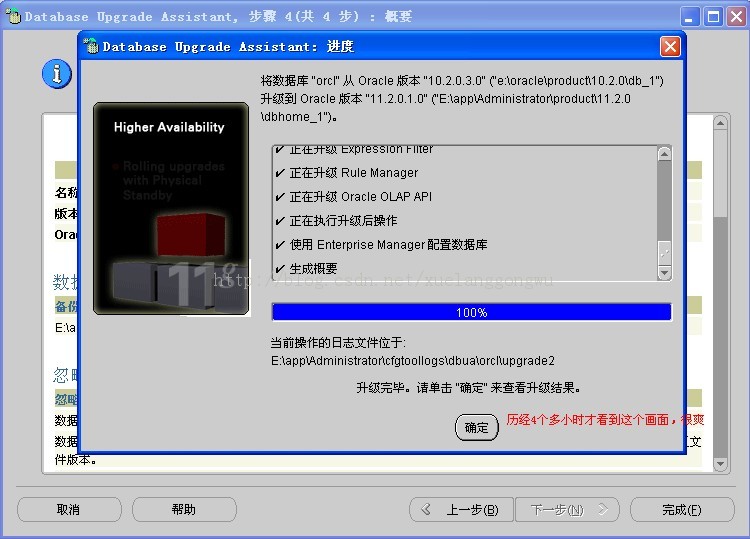Select the 生成概要 step

pos(313,268)
